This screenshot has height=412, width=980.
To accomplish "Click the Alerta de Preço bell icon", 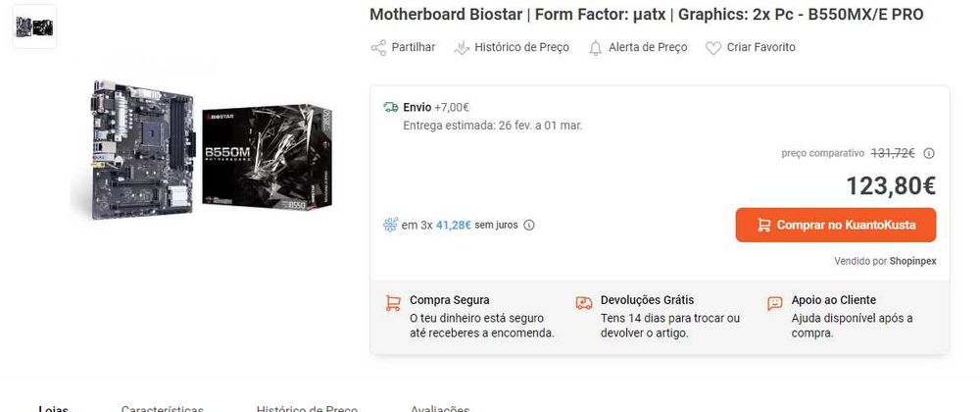I will [596, 47].
